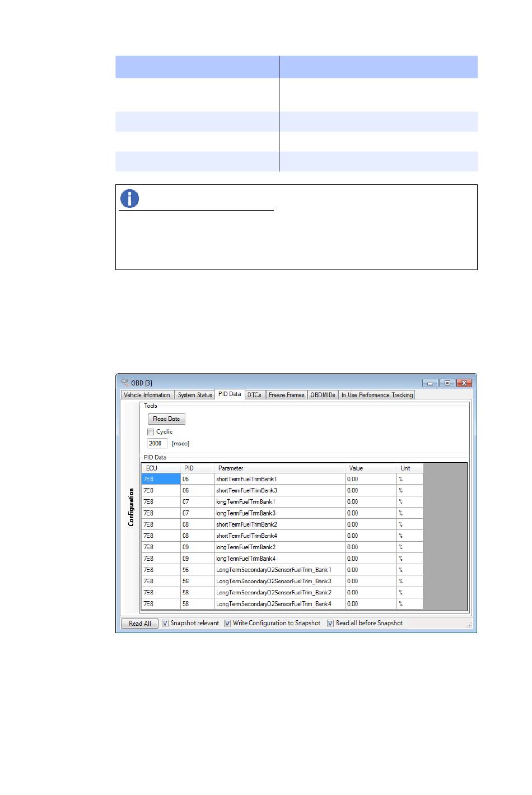The width and height of the screenshot is (532, 795).
Task: Click the blue information note icon
Action: click(x=130, y=198)
